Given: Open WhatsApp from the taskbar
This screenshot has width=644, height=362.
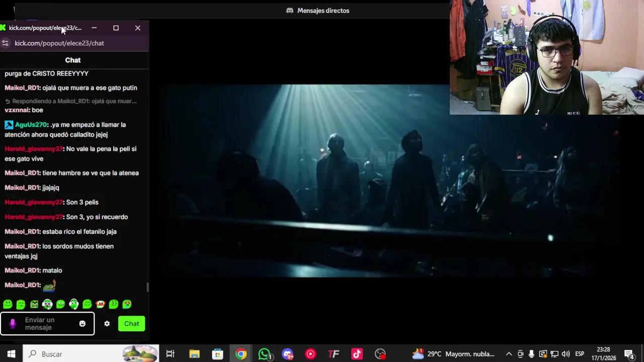Looking at the screenshot, I should point(265,354).
